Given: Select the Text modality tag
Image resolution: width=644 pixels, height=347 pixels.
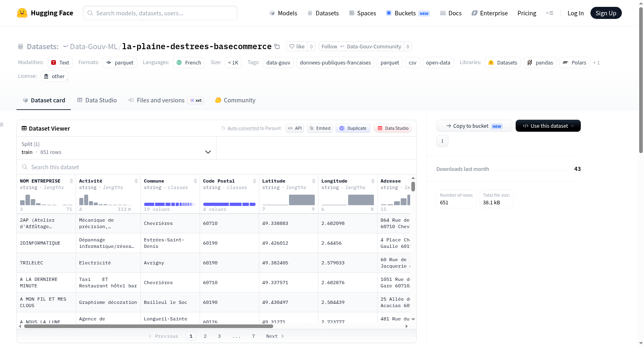Looking at the screenshot, I should 60,62.
